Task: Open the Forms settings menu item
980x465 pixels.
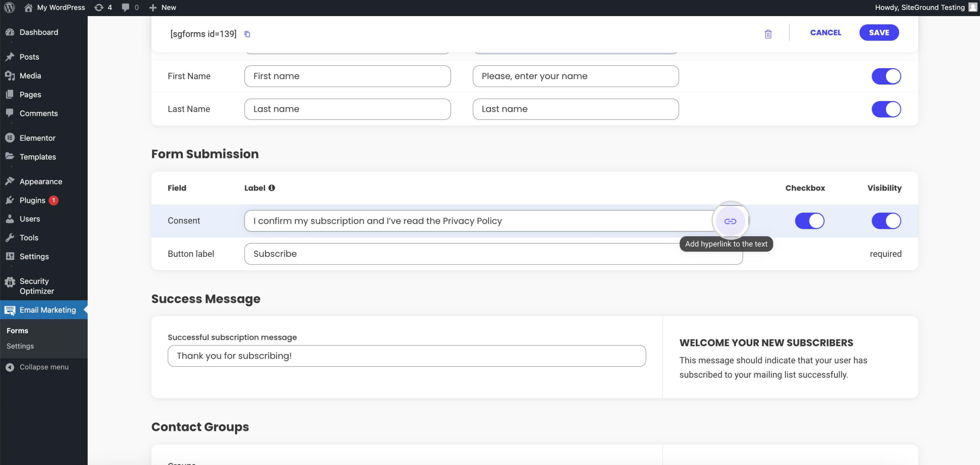Action: (18, 330)
